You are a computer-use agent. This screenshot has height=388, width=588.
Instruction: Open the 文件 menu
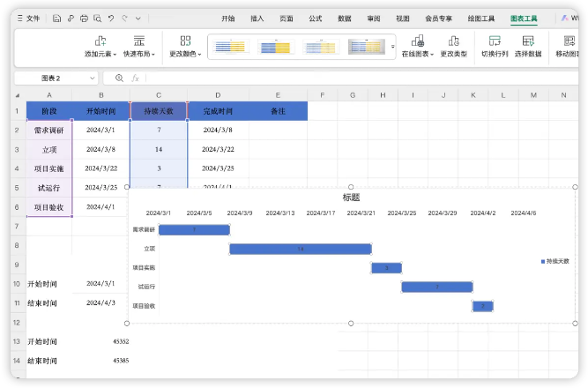[28, 18]
